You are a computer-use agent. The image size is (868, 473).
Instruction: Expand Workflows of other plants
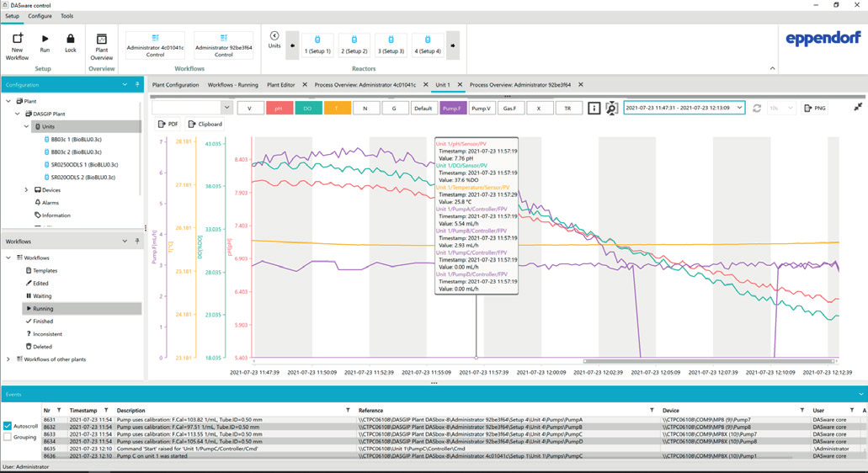(8, 359)
